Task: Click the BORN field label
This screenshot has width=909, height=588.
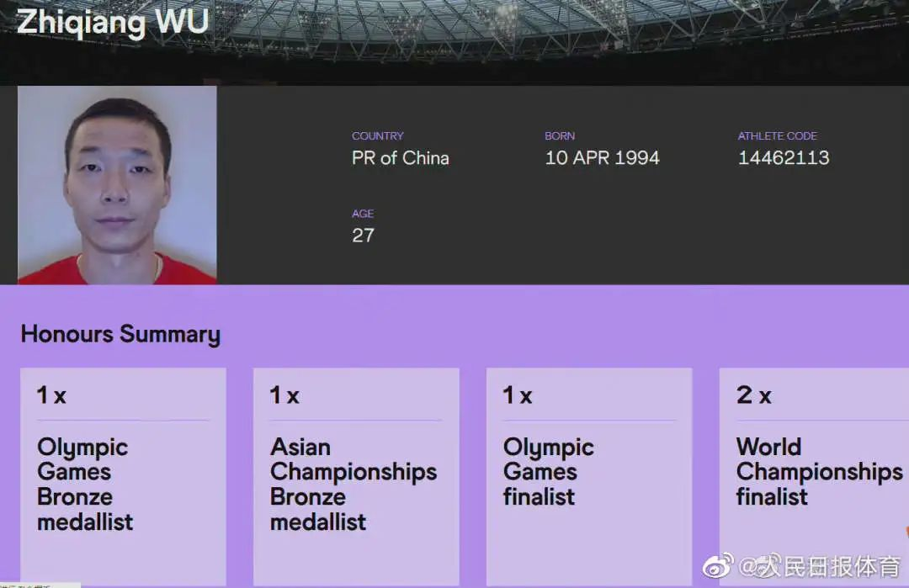Action: (x=560, y=136)
